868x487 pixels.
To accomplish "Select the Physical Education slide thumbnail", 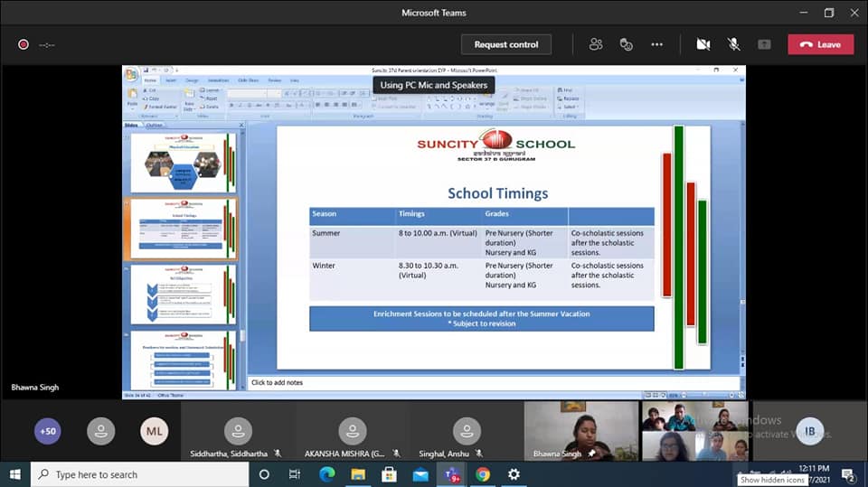I will 184,163.
